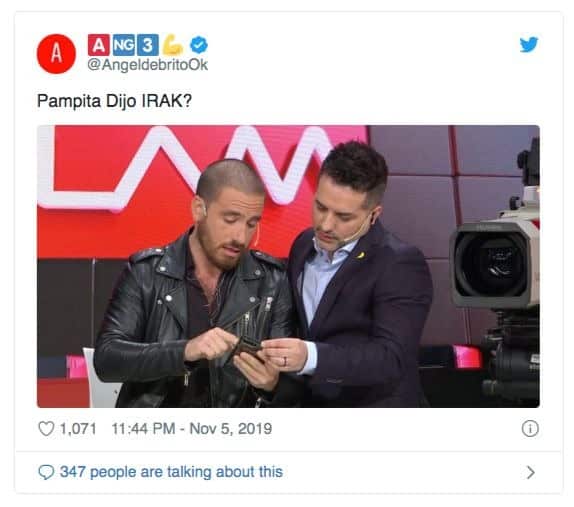Open the Twitter bird logo
The height and width of the screenshot is (507, 574).
pos(529,45)
